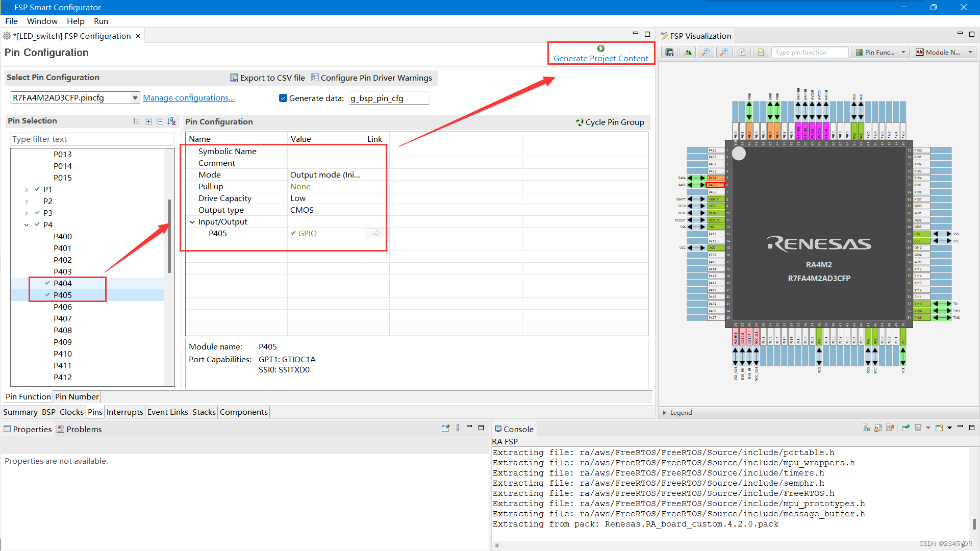The height and width of the screenshot is (551, 980).
Task: Open the Run menu
Action: (100, 21)
